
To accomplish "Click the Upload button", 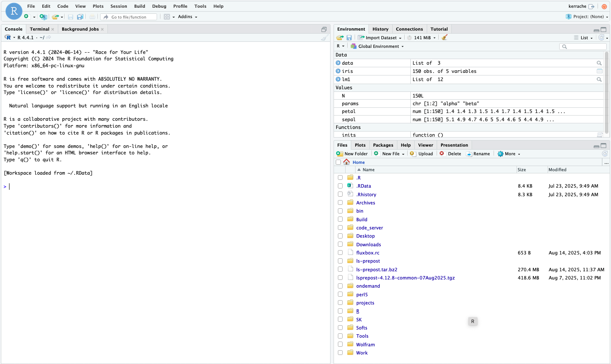I will coord(422,154).
